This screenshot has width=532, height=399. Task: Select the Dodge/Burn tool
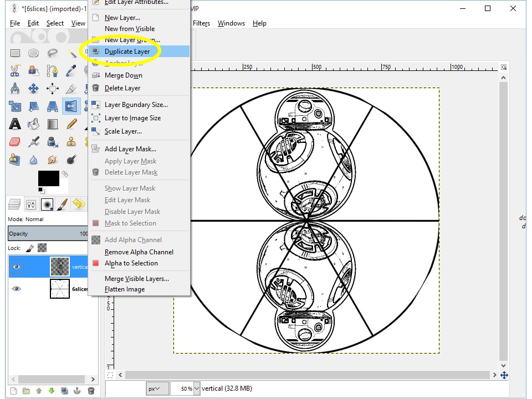[x=71, y=160]
